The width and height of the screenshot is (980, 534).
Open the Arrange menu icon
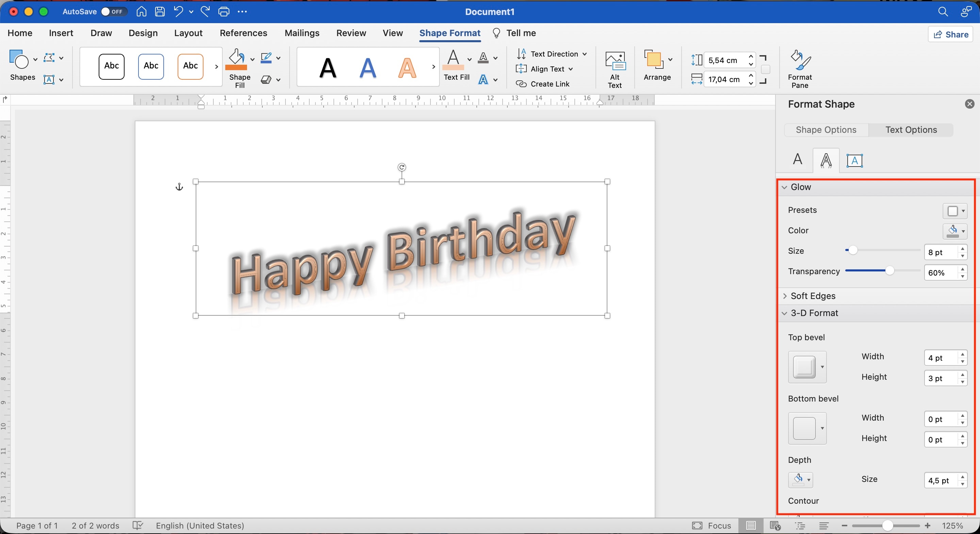654,60
